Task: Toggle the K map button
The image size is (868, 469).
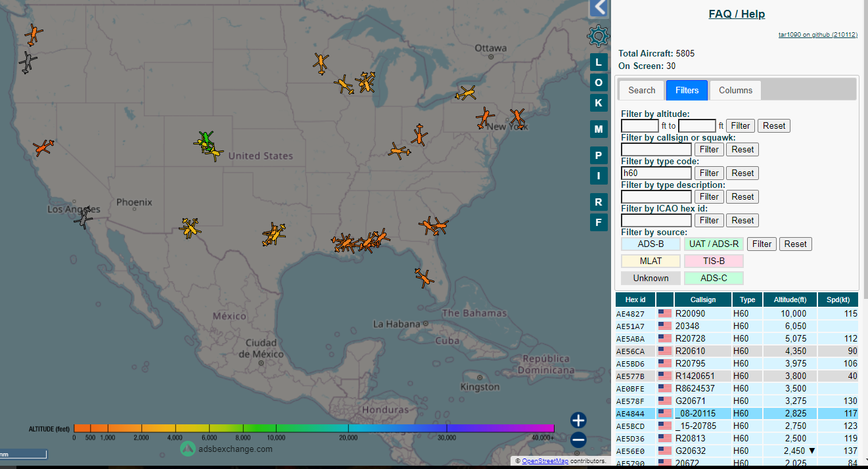Action: (x=598, y=102)
